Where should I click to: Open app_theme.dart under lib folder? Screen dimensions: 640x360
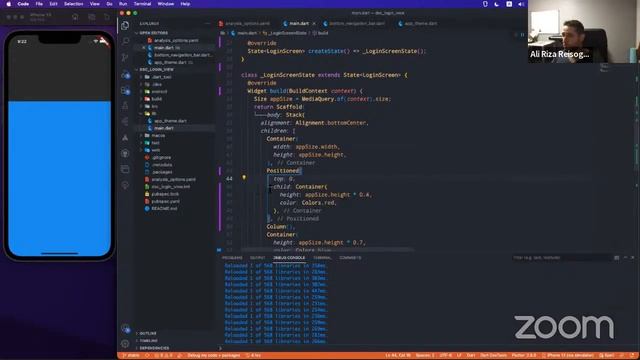pyautogui.click(x=170, y=121)
